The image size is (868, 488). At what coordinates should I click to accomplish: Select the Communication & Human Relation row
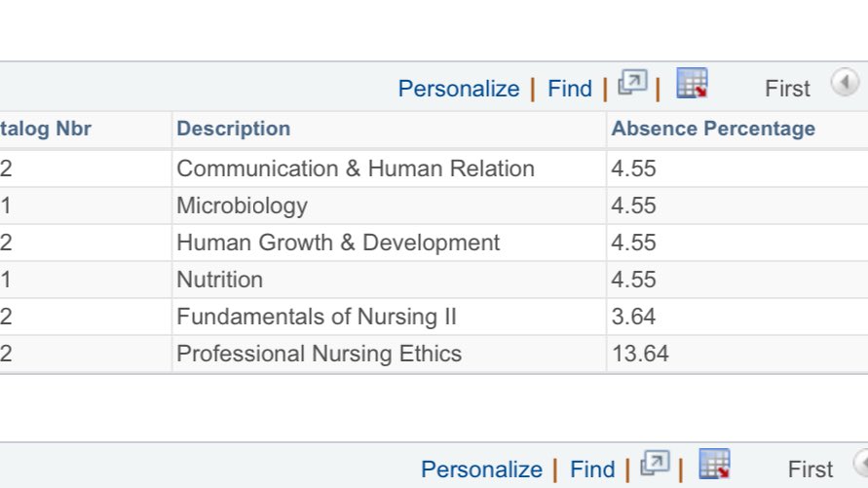click(355, 169)
